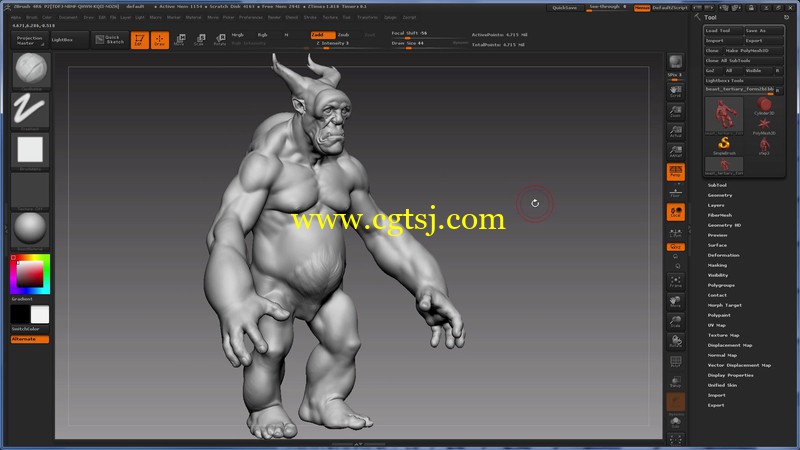
Task: Expand the Layers section
Action: (716, 205)
